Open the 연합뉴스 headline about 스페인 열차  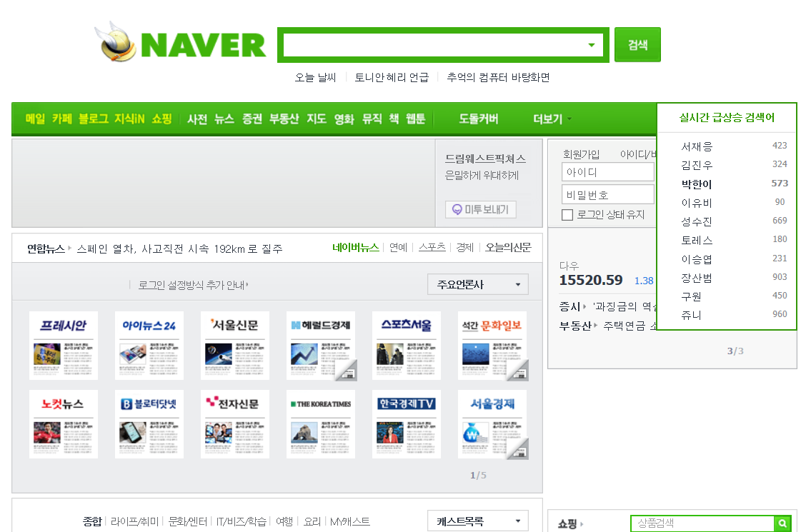click(x=179, y=249)
